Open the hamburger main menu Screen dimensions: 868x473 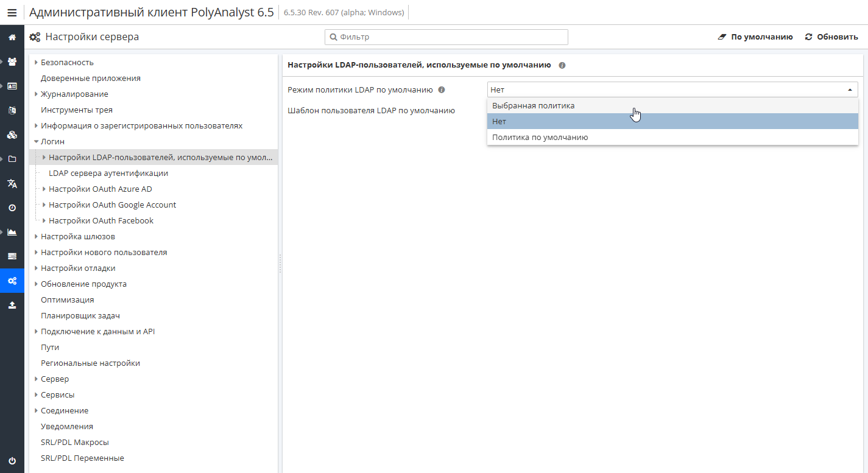coord(12,12)
